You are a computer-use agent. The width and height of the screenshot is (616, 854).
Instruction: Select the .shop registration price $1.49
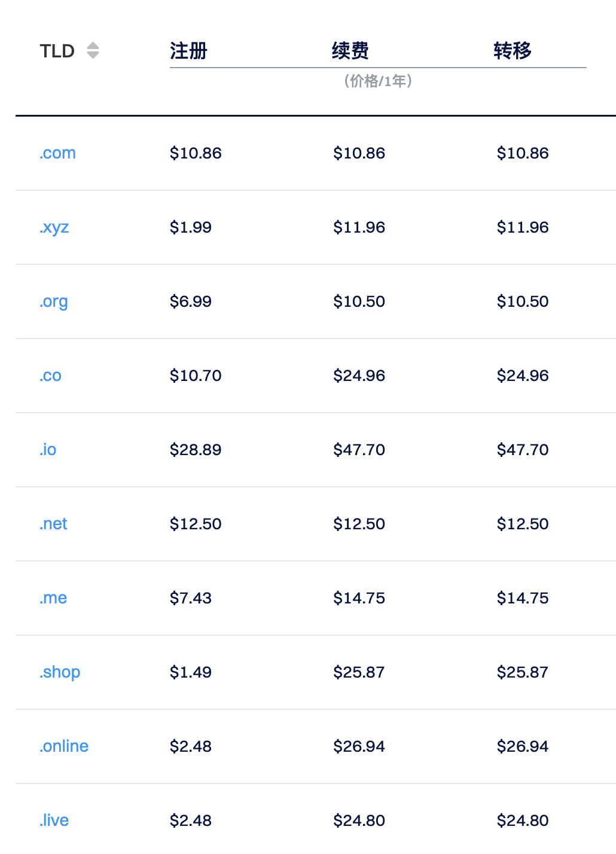pos(191,672)
